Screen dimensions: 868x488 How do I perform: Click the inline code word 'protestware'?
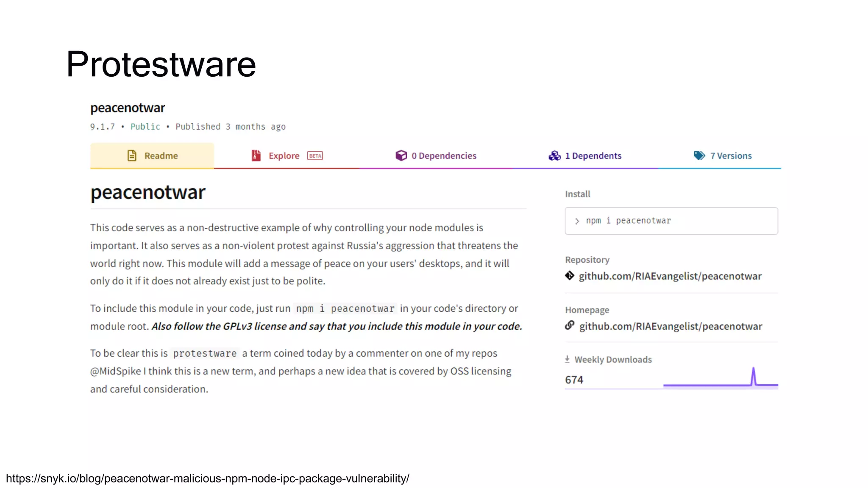coord(205,353)
